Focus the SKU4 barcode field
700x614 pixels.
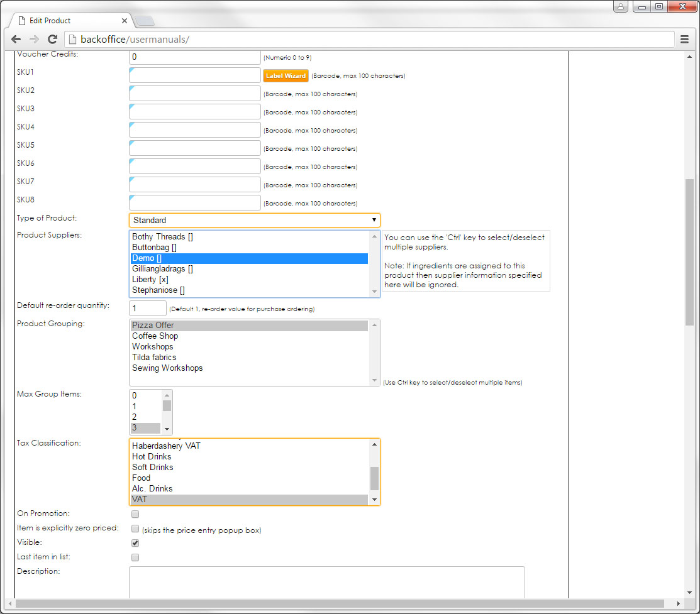(x=194, y=130)
